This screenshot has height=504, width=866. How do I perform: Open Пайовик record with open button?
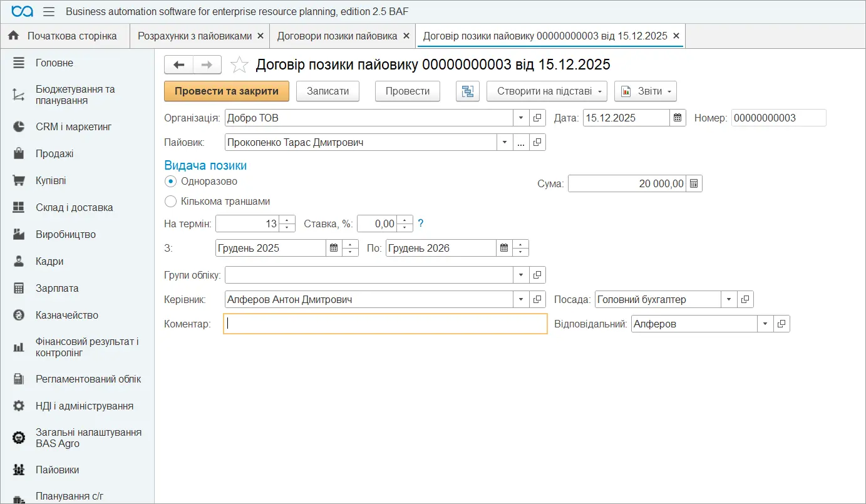pos(538,142)
